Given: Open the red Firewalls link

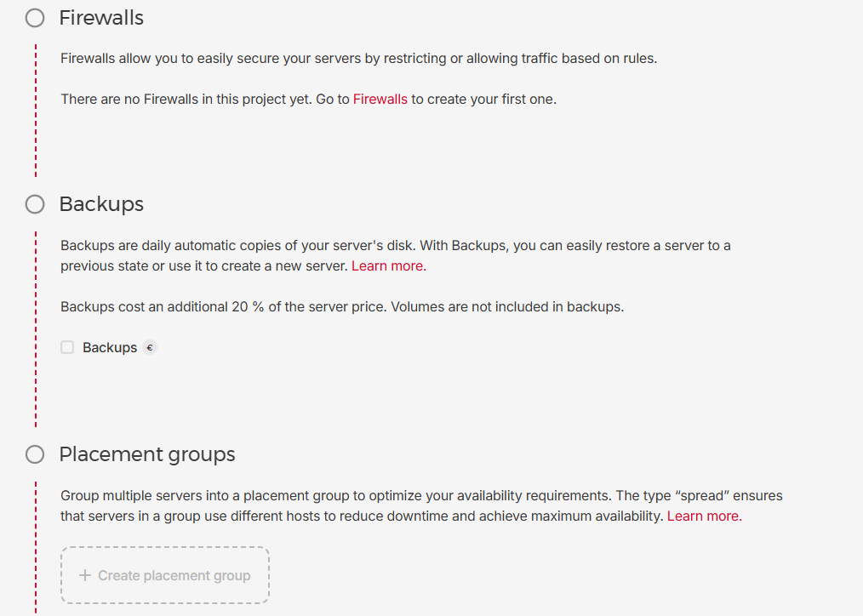Looking at the screenshot, I should pos(380,99).
